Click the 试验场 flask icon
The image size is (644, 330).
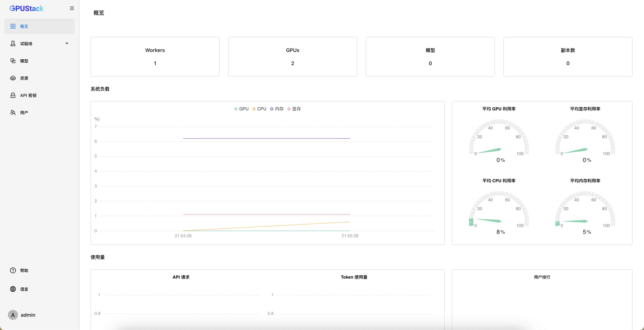(13, 43)
